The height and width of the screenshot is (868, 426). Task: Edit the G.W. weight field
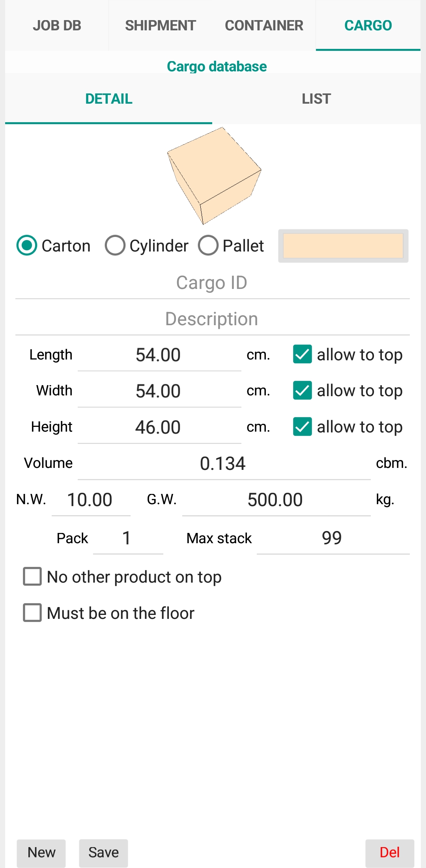(x=276, y=500)
